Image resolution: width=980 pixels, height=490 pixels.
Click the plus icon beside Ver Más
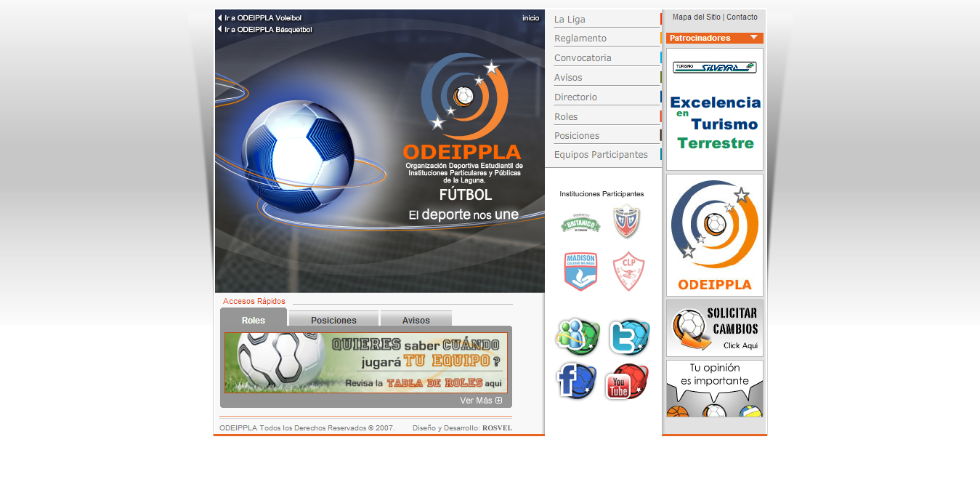point(499,401)
